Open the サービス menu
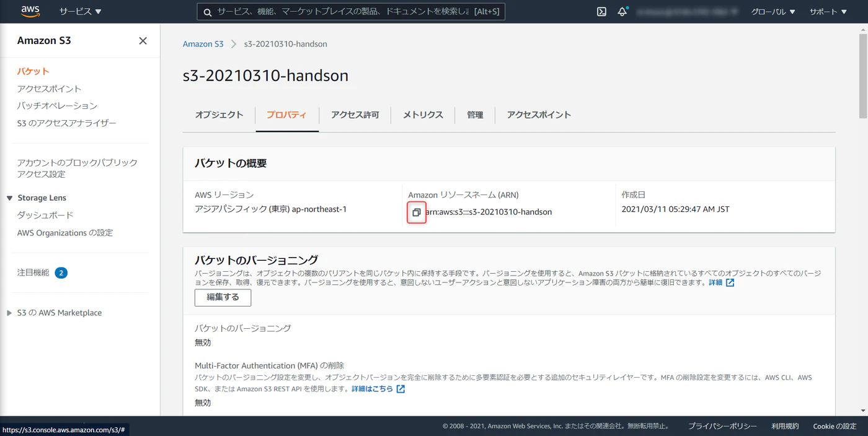 pyautogui.click(x=80, y=12)
